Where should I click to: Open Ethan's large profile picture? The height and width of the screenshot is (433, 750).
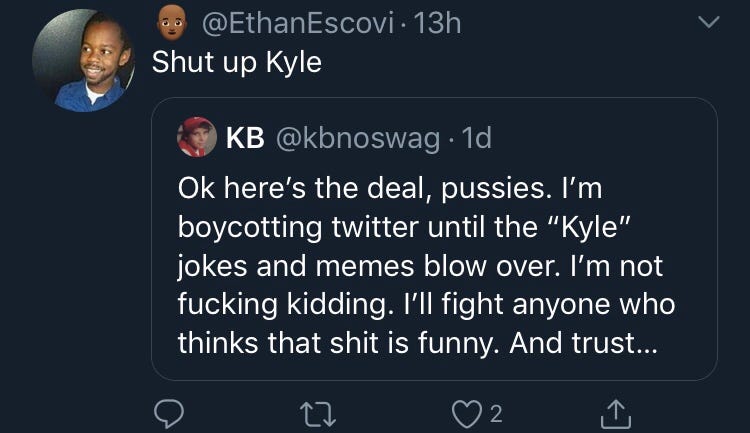click(x=83, y=63)
